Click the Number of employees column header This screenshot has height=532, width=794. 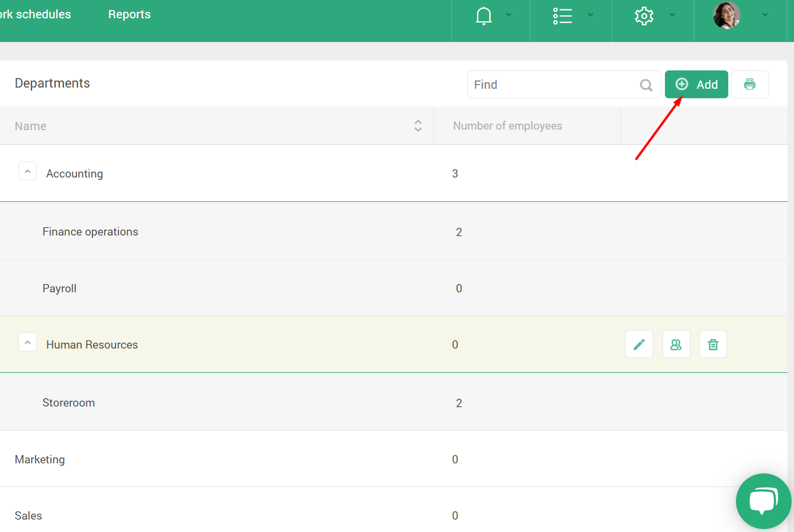point(507,125)
